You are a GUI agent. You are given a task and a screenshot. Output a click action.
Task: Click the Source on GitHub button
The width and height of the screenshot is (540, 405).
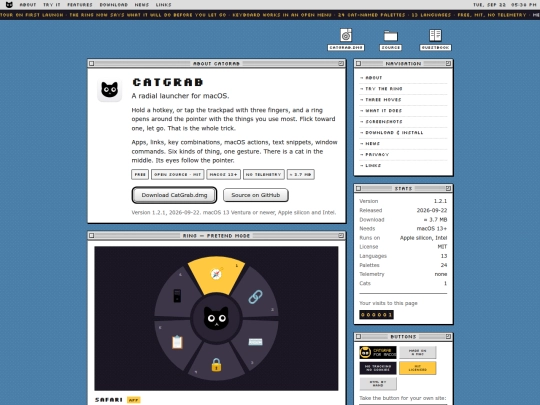256,195
